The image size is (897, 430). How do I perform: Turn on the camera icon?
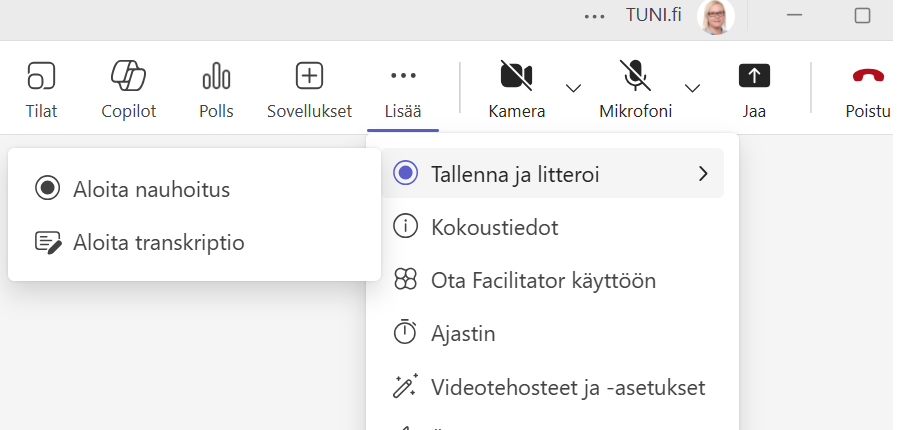(x=517, y=75)
